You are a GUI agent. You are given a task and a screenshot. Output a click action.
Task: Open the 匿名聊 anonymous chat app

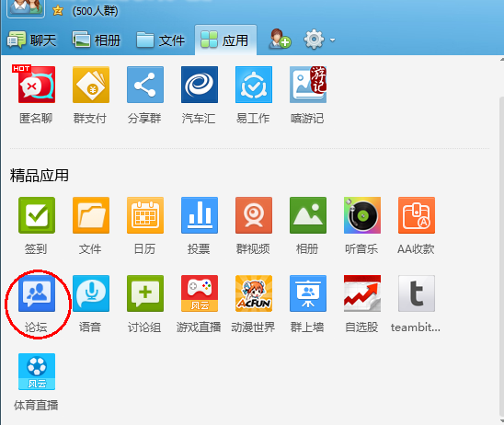[36, 85]
